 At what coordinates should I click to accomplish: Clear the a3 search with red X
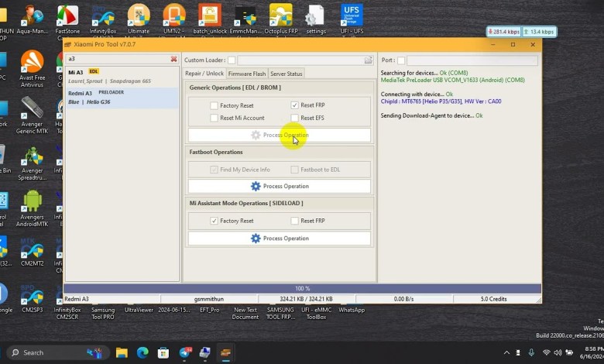[173, 59]
